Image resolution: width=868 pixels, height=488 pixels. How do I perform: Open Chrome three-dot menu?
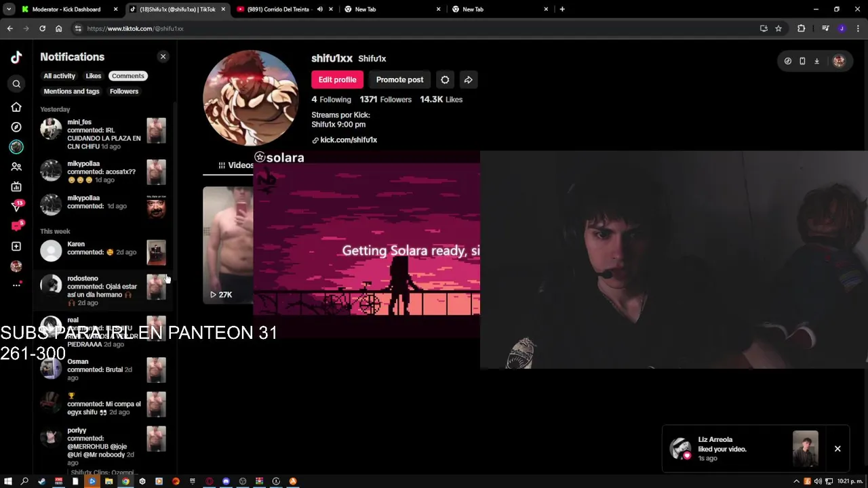[858, 28]
